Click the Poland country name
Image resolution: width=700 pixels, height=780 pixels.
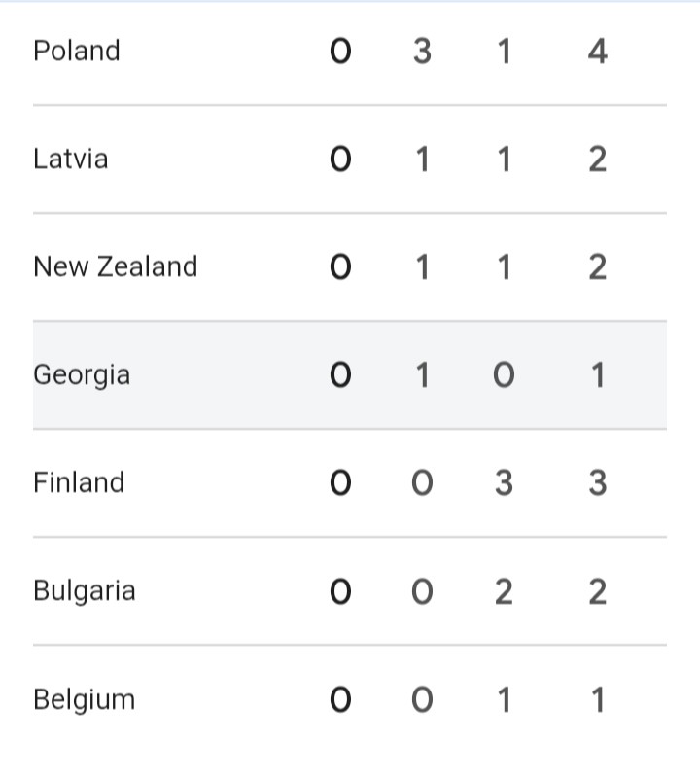pos(77,51)
